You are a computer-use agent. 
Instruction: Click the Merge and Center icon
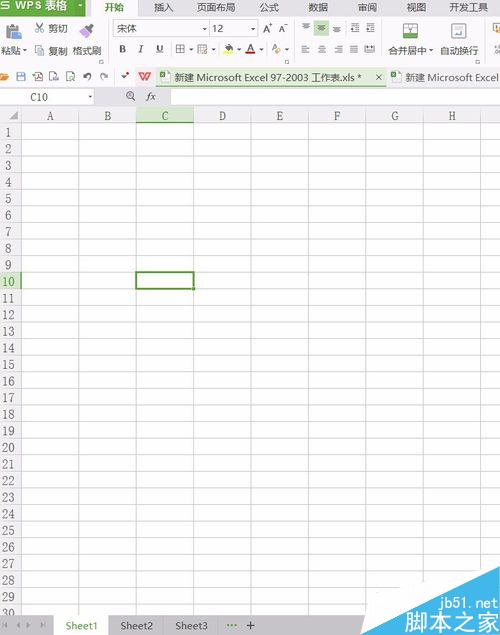coord(410,31)
